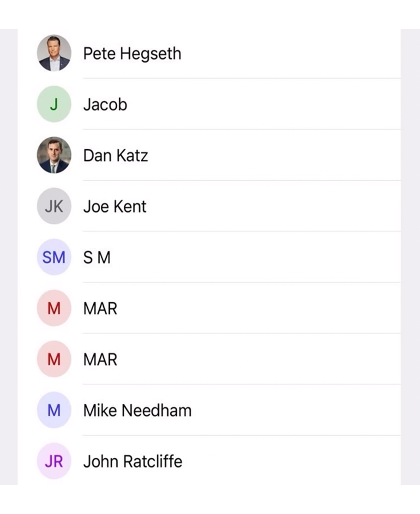The width and height of the screenshot is (420, 514).
Task: Choose the Joe Kent name text
Action: tap(115, 207)
